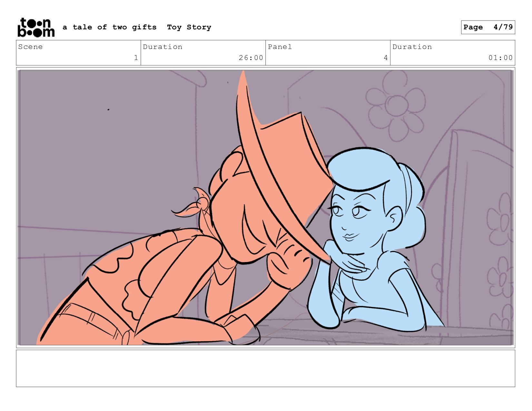Click the "Panel" label cell

[328, 53]
